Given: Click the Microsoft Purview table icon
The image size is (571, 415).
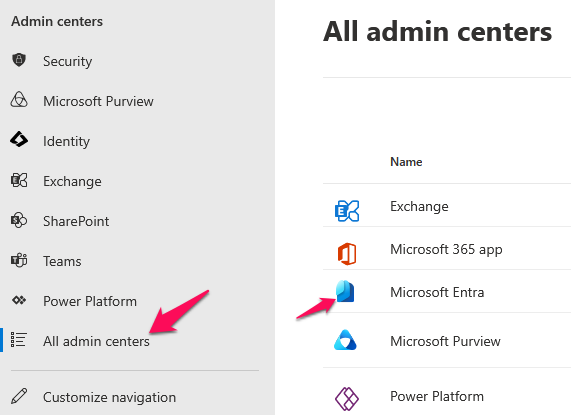Looking at the screenshot, I should coord(345,340).
